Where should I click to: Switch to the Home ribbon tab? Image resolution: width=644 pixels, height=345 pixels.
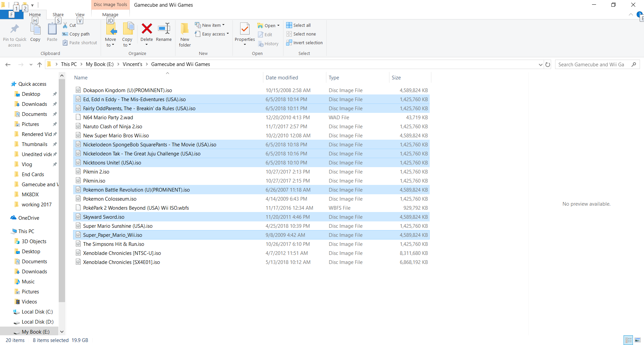click(35, 14)
